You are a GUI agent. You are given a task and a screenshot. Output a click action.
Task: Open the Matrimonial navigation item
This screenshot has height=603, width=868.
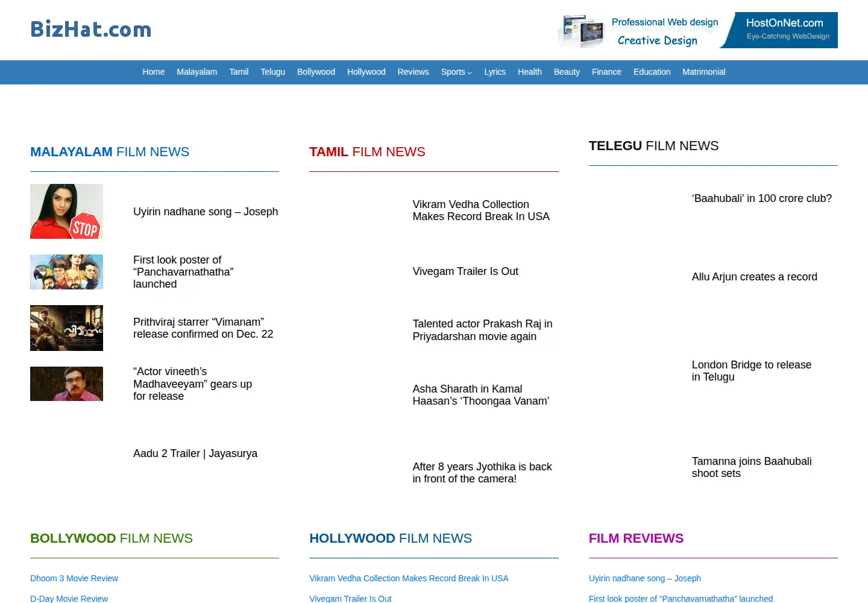[x=703, y=72]
